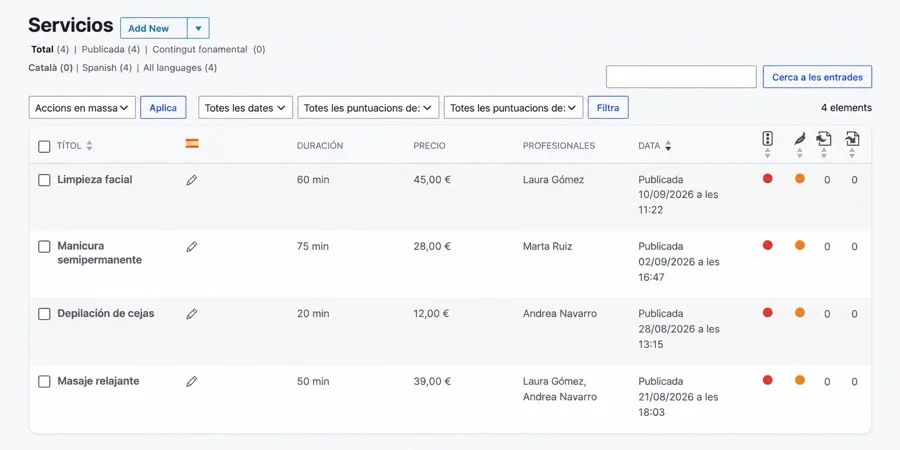Click red SEO dot for Depilación de cejas
This screenshot has height=450, width=900.
767,312
